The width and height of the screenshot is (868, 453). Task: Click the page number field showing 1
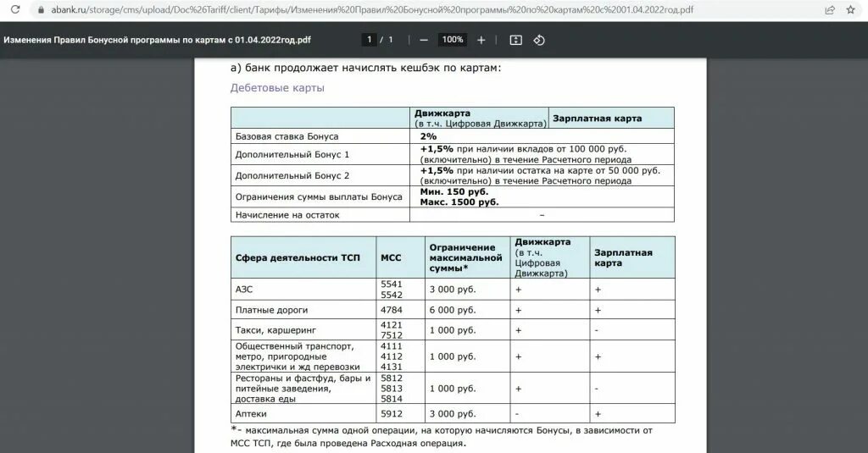[x=370, y=40]
